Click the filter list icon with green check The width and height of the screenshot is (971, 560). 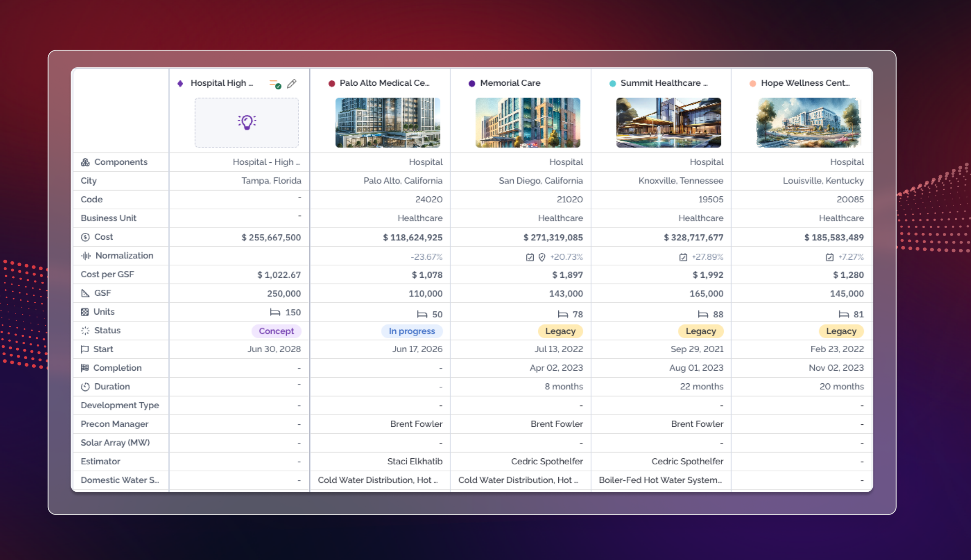275,84
